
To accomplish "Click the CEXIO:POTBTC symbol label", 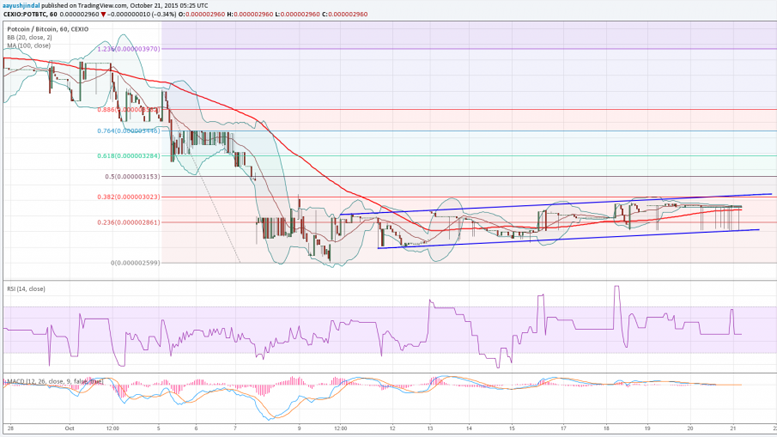I will tap(30, 14).
